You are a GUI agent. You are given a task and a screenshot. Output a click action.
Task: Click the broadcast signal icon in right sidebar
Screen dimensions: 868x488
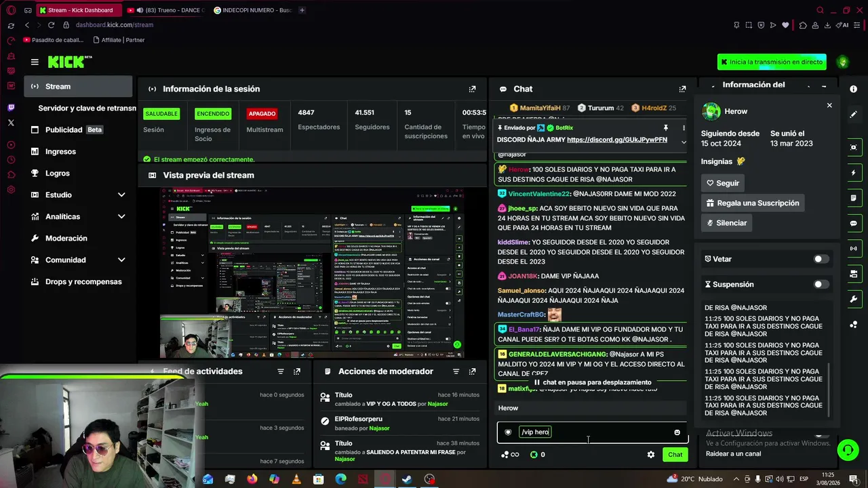click(x=853, y=248)
